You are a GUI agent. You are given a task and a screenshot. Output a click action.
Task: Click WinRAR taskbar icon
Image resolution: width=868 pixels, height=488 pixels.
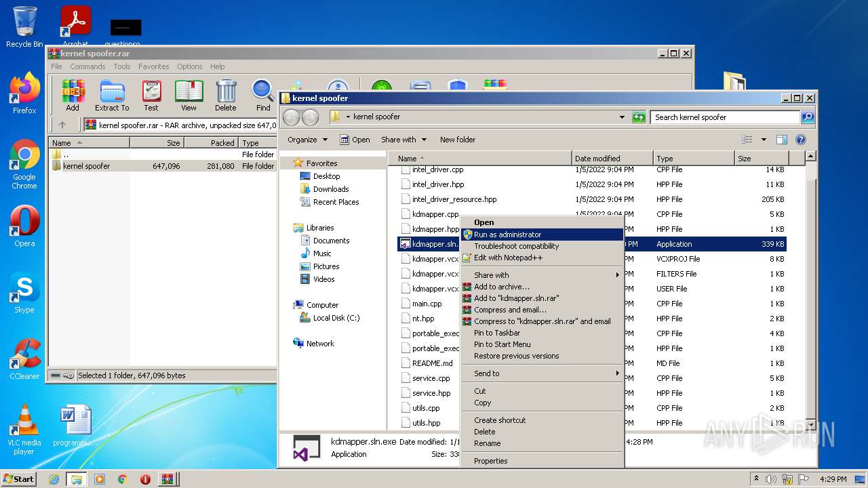[167, 479]
